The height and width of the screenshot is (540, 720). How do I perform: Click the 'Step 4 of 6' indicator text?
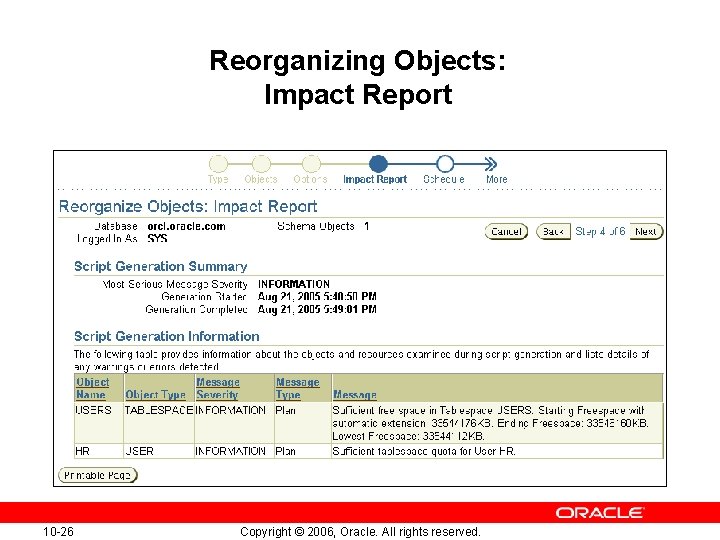(600, 231)
